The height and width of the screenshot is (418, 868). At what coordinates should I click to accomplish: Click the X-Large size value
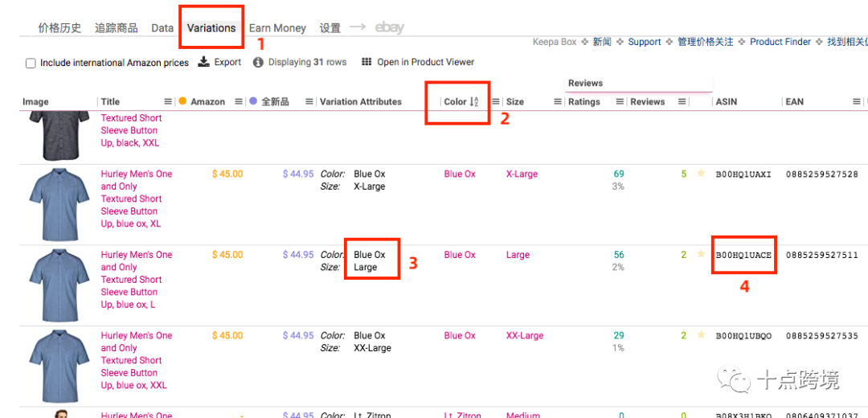click(522, 174)
